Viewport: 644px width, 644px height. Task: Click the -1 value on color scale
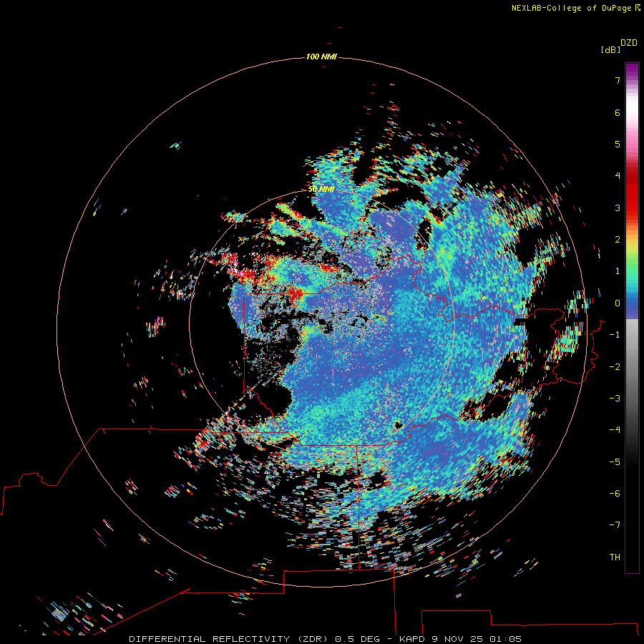(615, 335)
